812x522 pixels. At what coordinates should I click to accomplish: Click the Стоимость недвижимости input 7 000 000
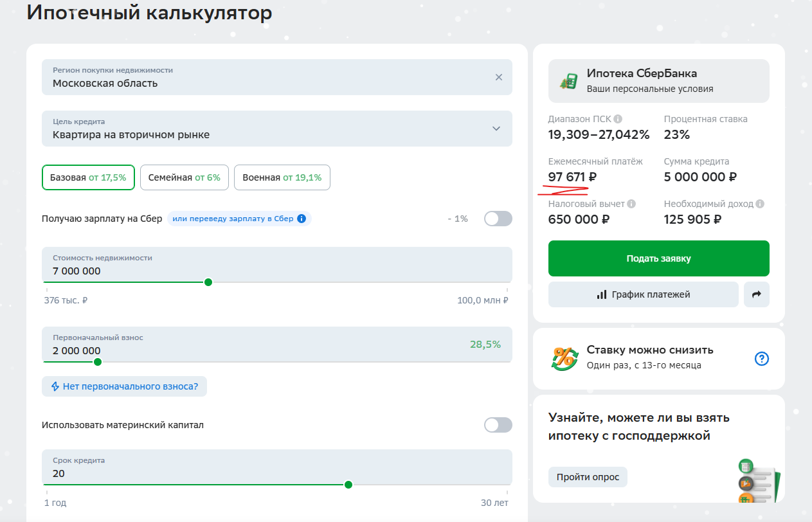pos(277,265)
